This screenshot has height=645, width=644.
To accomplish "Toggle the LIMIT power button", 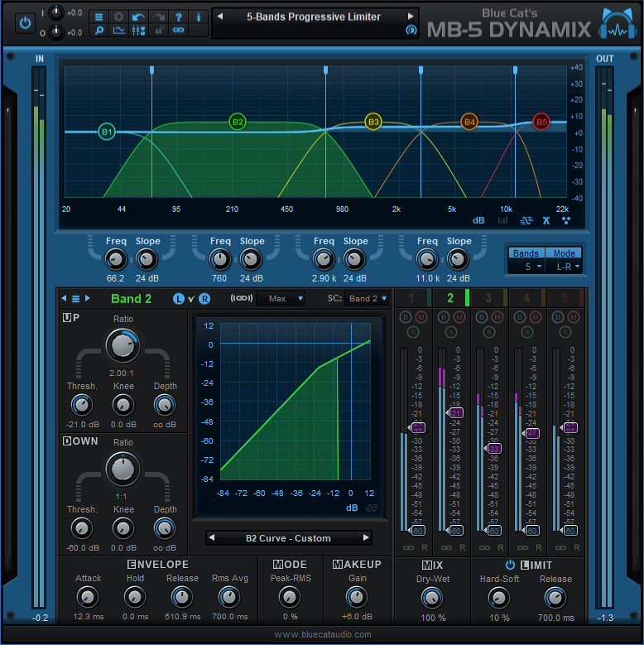I will (x=510, y=565).
